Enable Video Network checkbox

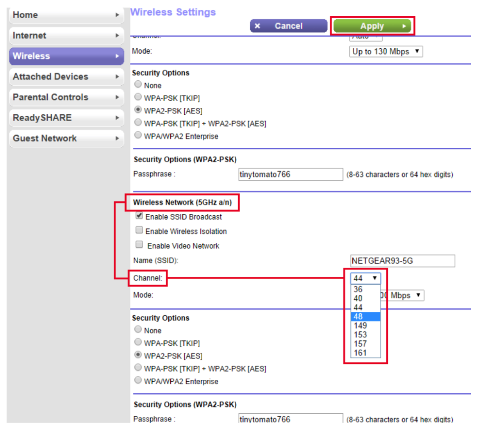click(x=139, y=245)
